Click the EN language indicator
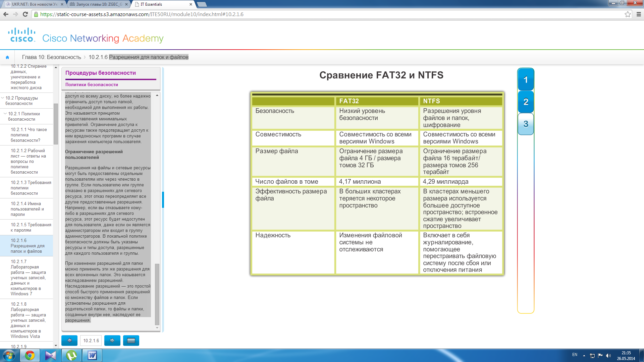Viewport: 644px width, 362px height. [575, 355]
